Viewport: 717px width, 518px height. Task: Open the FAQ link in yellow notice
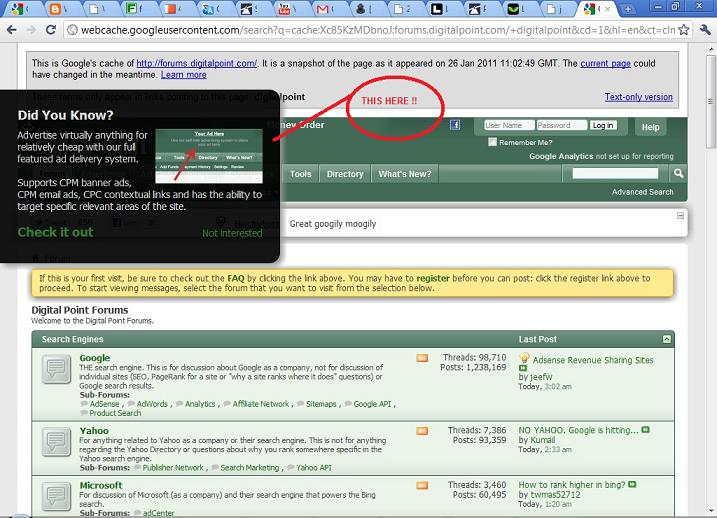pos(236,278)
